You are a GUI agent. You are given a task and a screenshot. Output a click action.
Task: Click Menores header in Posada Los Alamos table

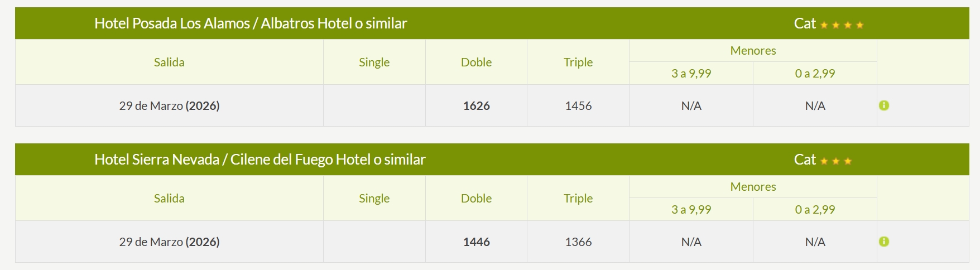753,50
